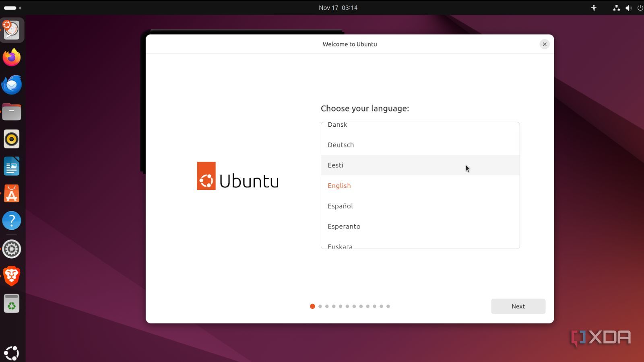Open the clock and calendar menu

(x=338, y=8)
